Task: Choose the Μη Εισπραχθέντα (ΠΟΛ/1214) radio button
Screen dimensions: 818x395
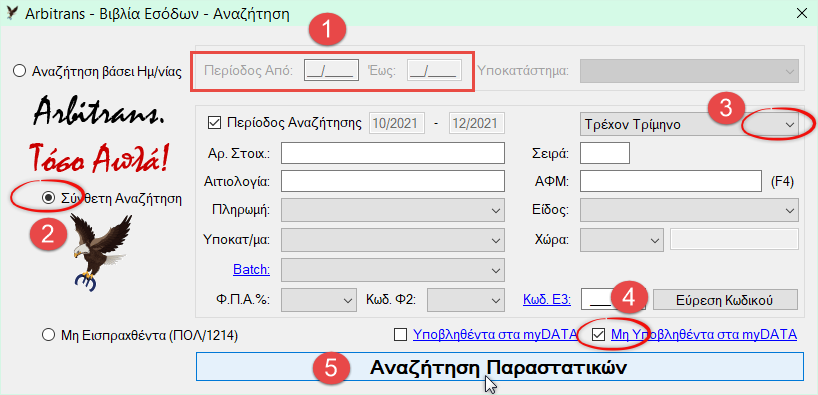Action: click(x=48, y=336)
